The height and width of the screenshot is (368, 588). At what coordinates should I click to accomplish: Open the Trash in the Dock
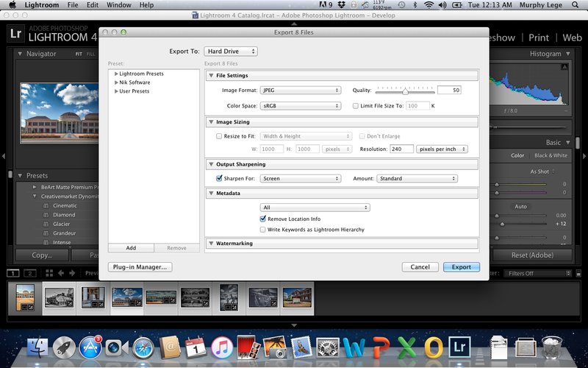click(552, 347)
